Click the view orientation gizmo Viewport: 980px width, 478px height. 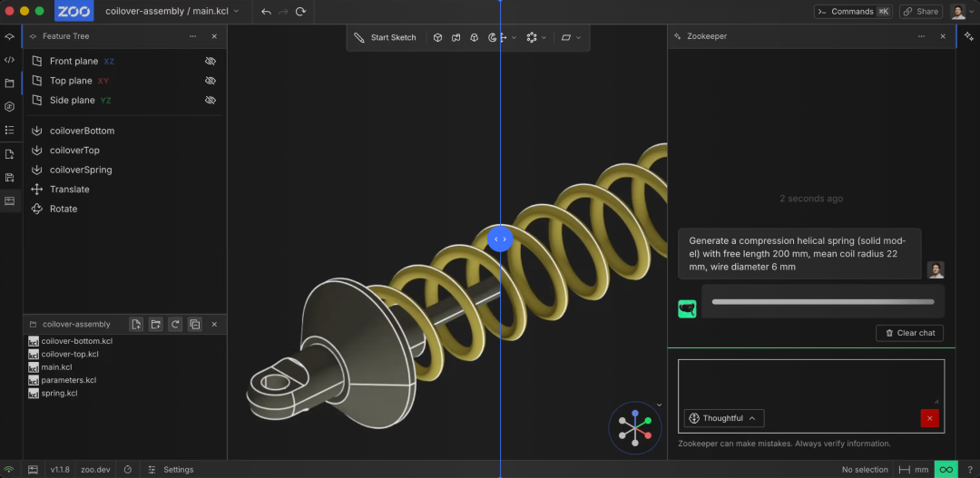click(x=635, y=428)
